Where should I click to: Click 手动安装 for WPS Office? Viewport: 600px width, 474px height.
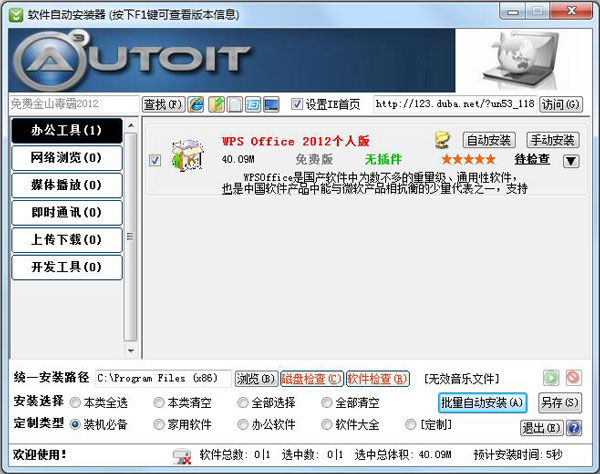click(553, 140)
